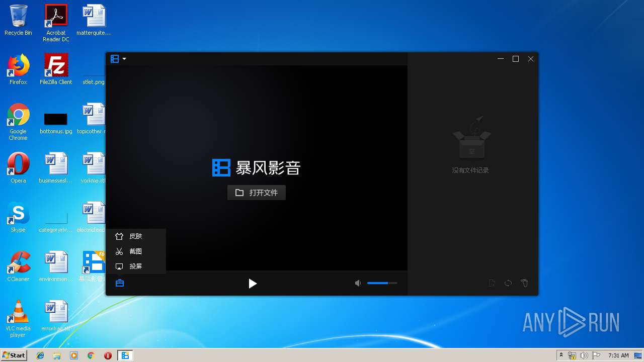The width and height of the screenshot is (644, 362).
Task: Click the add file icon in playlist panel
Action: [492, 284]
